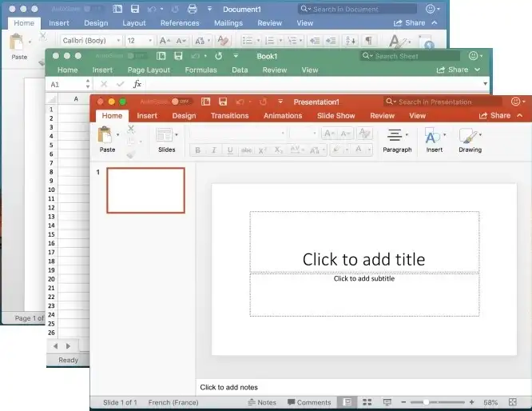Switch to Normal view in PowerPoint status bar
Viewport: 532px width, 411px height.
click(347, 402)
